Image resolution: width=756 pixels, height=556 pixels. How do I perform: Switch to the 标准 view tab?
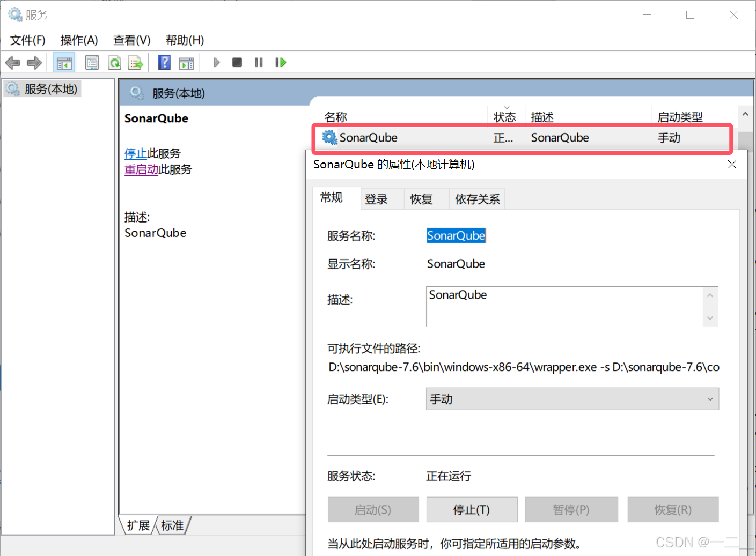[172, 525]
